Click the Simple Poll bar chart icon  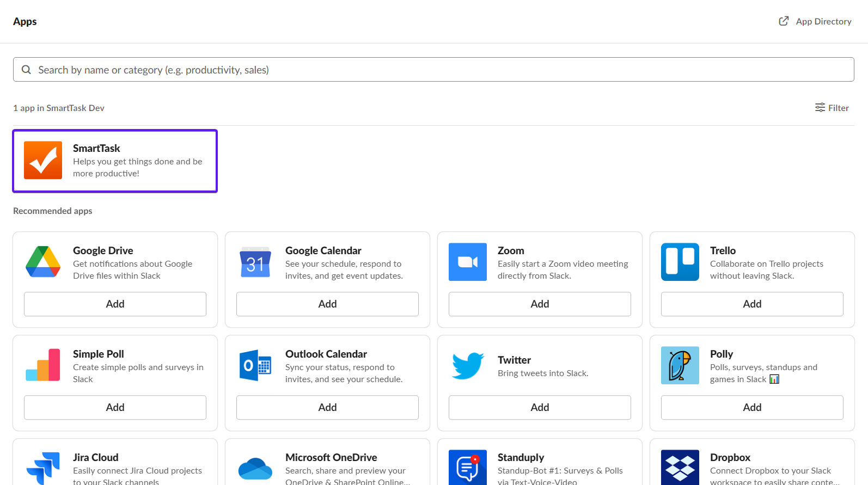pyautogui.click(x=43, y=365)
